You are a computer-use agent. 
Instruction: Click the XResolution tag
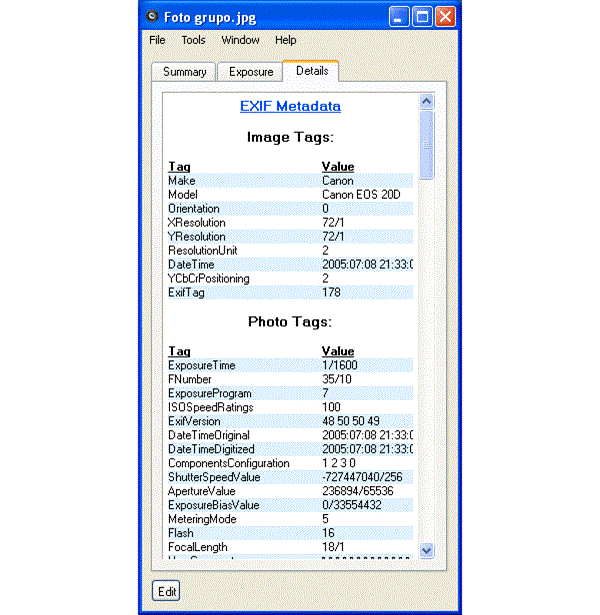(x=196, y=223)
